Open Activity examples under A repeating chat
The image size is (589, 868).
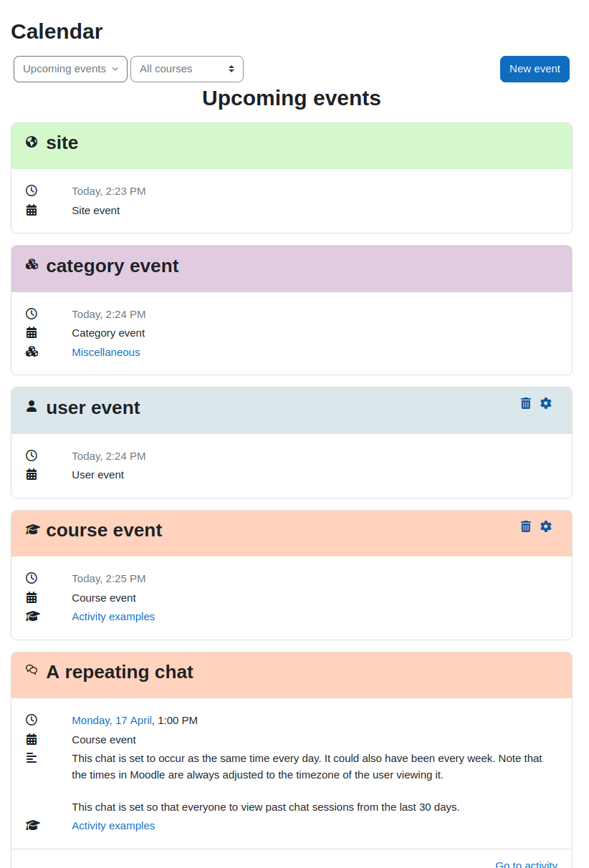[x=113, y=826]
